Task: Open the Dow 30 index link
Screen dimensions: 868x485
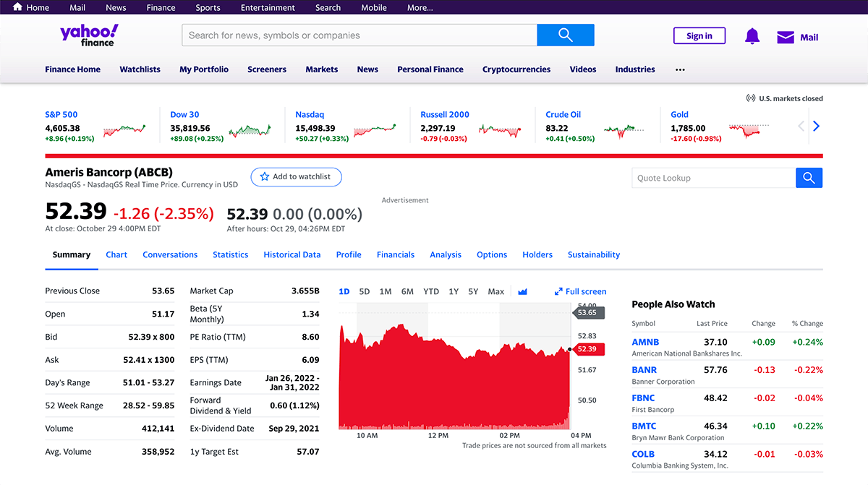Action: [x=184, y=114]
